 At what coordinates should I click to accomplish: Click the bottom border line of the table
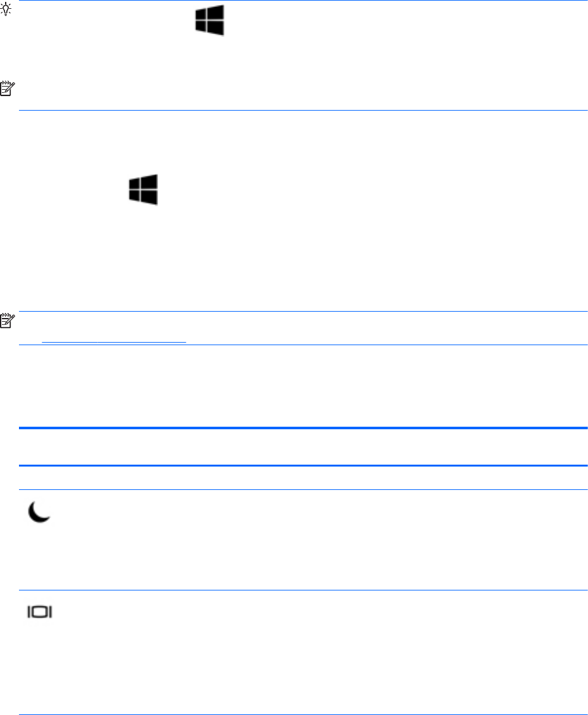pos(303,714)
